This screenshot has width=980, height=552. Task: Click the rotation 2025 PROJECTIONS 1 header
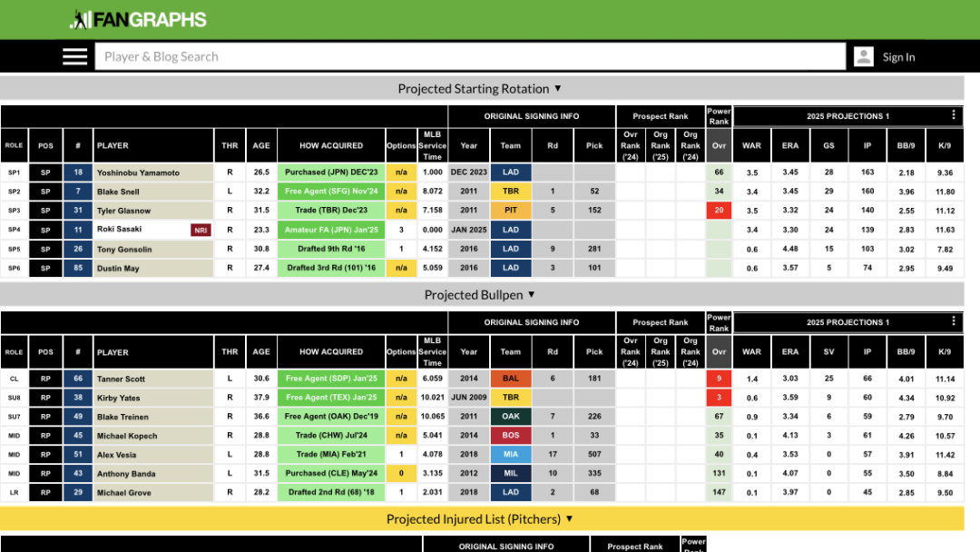848,116
